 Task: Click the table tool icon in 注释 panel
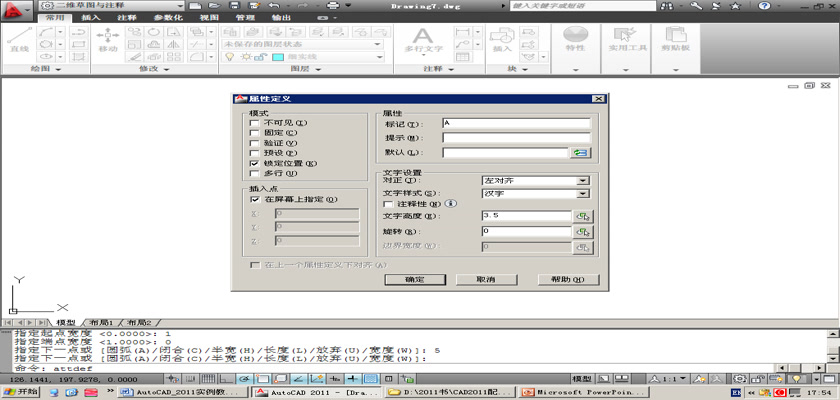click(x=462, y=57)
